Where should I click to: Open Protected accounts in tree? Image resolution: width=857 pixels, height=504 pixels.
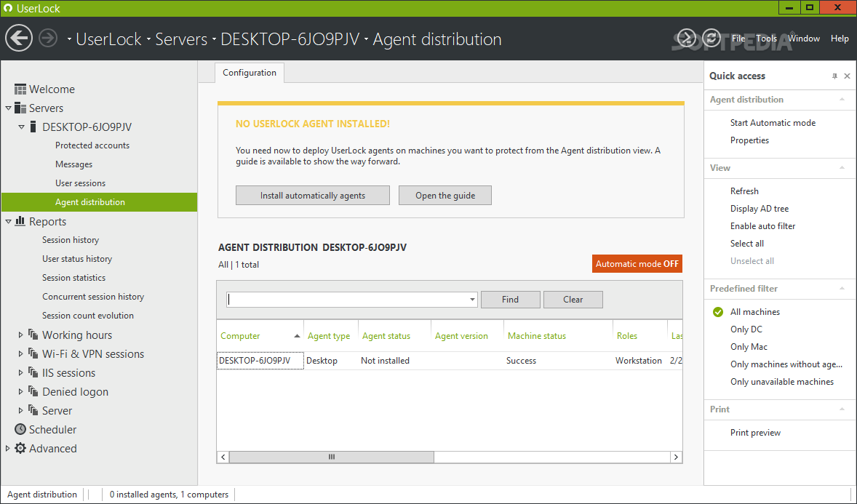tap(92, 145)
